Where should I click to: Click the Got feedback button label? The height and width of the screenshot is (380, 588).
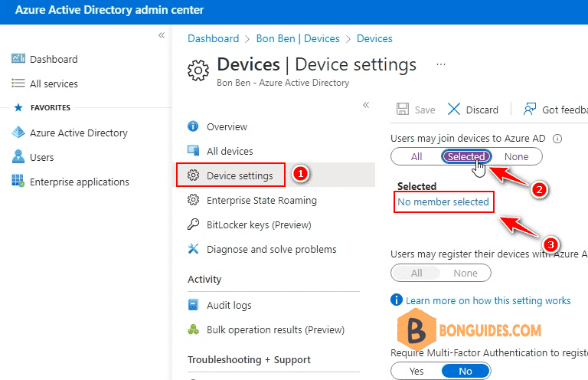pyautogui.click(x=565, y=110)
